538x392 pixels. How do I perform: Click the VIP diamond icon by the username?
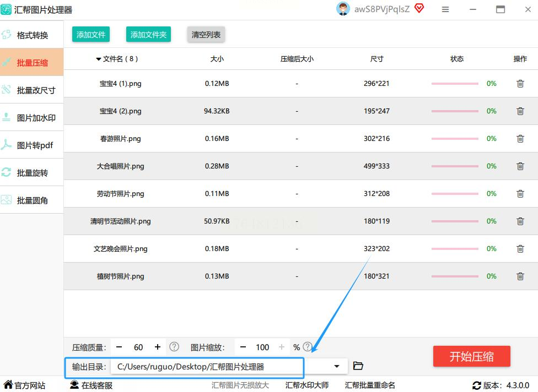tap(419, 9)
